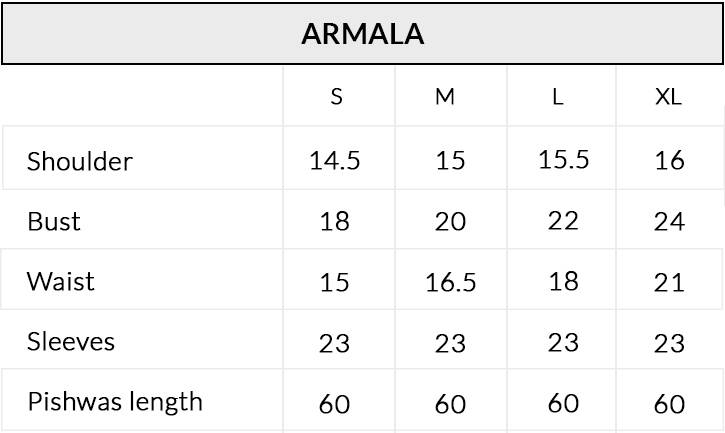Select the Waist row label

[61, 281]
